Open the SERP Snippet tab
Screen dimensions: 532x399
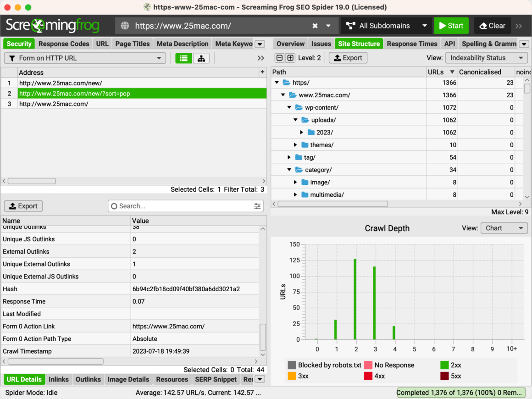click(x=216, y=379)
